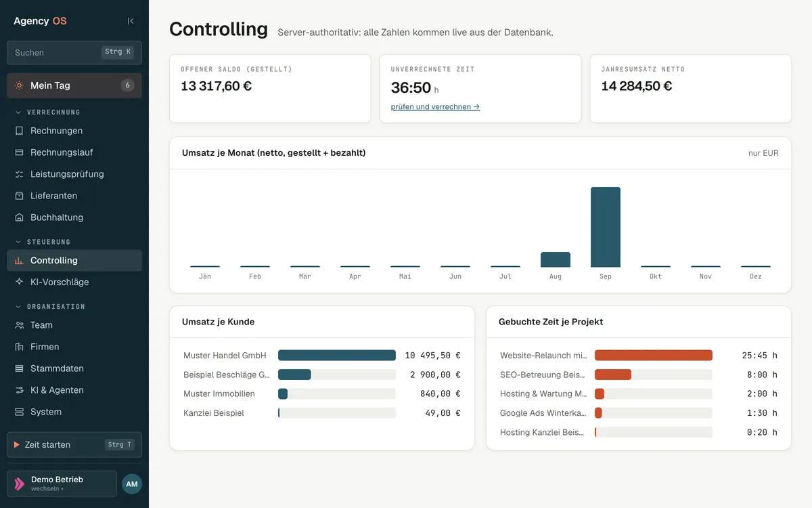Follow the prüfen und verrechnen link
Screen dimensions: 812x508
435,107
